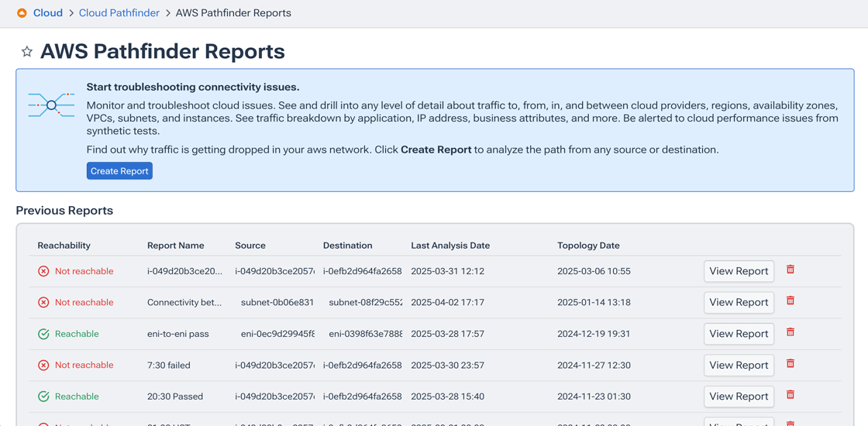
Task: Click the 'Start troubleshooting connectivity issues.' heading
Action: (193, 88)
